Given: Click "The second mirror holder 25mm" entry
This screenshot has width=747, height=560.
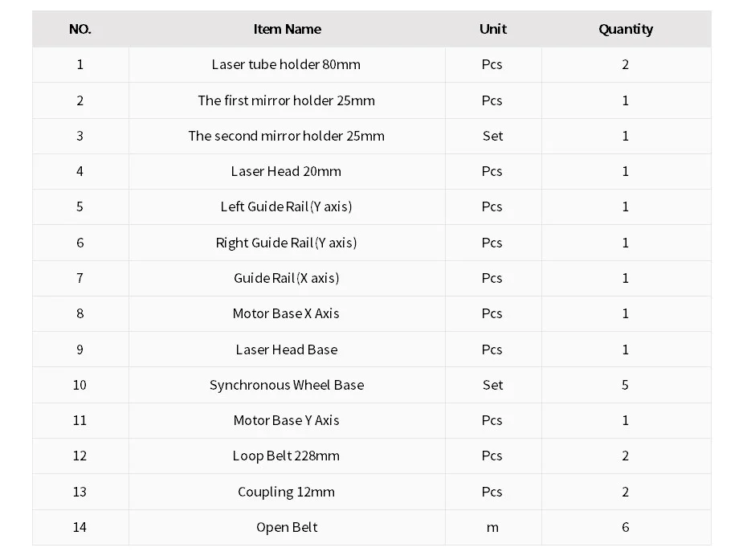Looking at the screenshot, I should pyautogui.click(x=286, y=136).
